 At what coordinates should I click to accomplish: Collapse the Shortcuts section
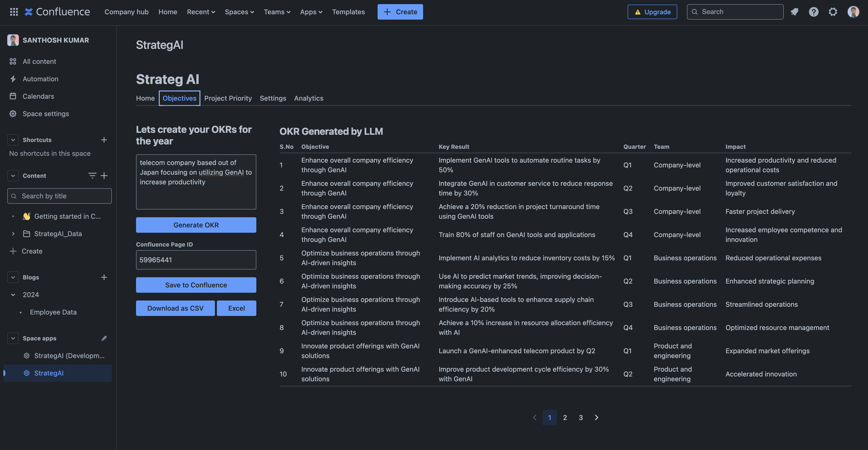coord(13,140)
